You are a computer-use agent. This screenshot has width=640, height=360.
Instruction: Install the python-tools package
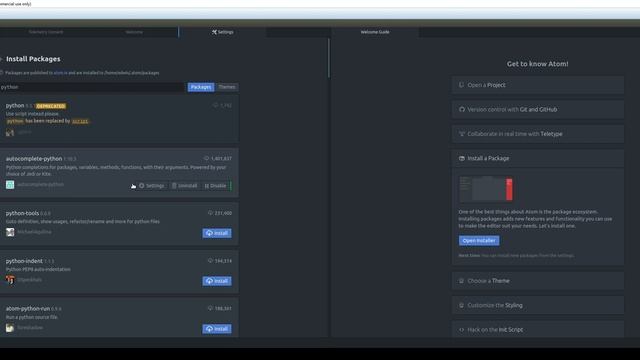click(217, 233)
